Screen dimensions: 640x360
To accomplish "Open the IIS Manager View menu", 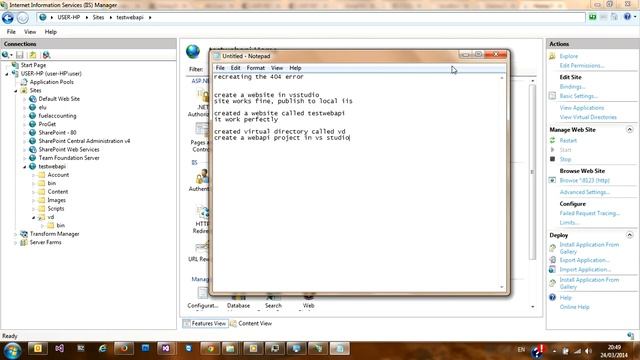I will coord(30,32).
